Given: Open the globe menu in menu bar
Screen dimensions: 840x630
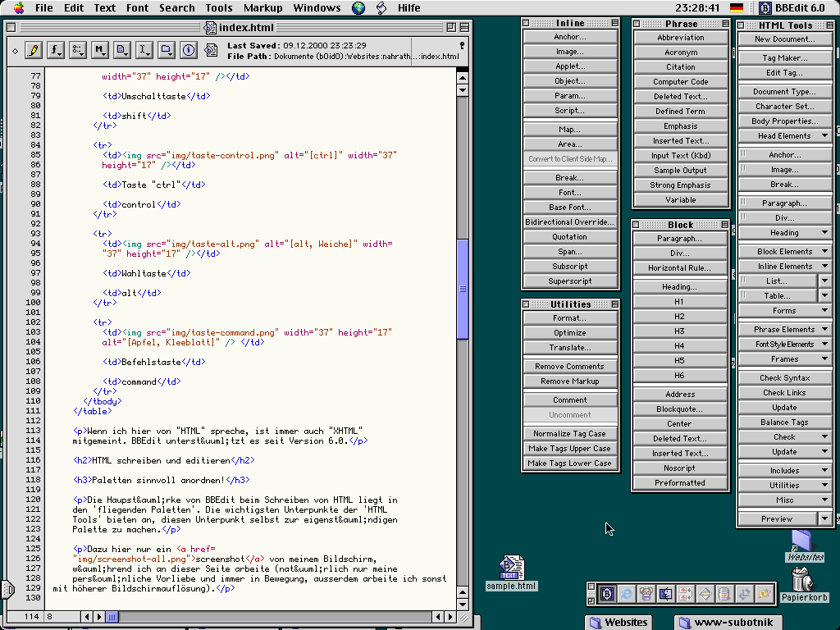Looking at the screenshot, I should pos(358,7).
